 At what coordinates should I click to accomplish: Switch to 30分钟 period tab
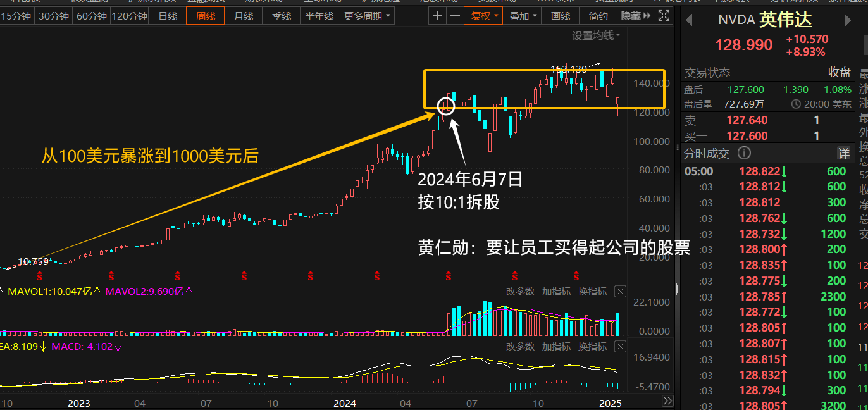click(53, 16)
